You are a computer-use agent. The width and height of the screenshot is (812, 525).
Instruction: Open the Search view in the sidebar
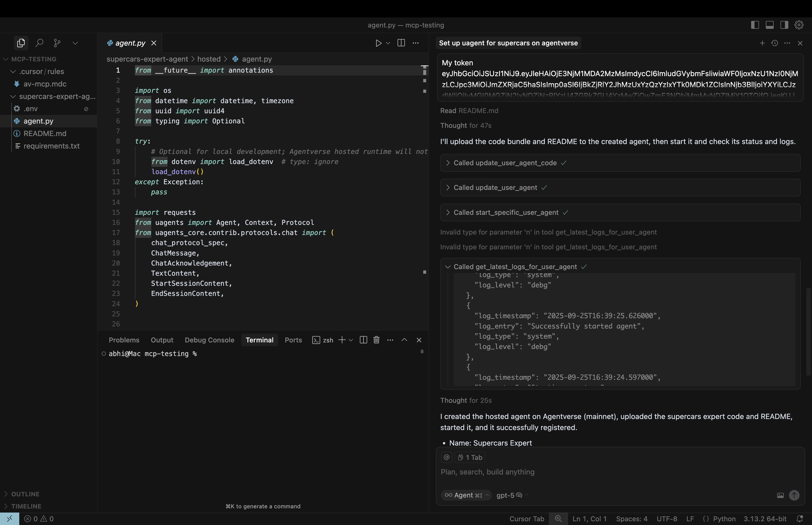pyautogui.click(x=39, y=43)
